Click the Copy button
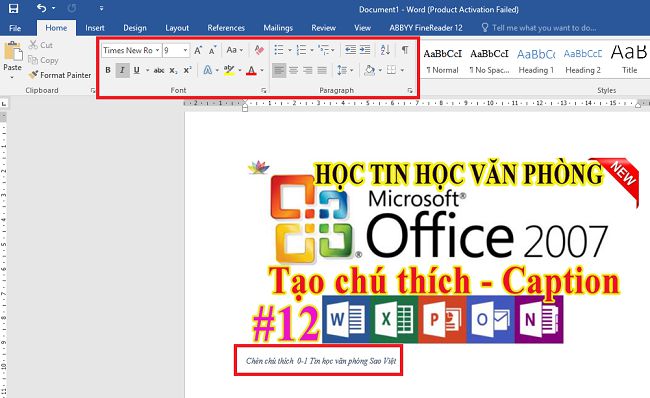This screenshot has width=650, height=398. pos(43,60)
